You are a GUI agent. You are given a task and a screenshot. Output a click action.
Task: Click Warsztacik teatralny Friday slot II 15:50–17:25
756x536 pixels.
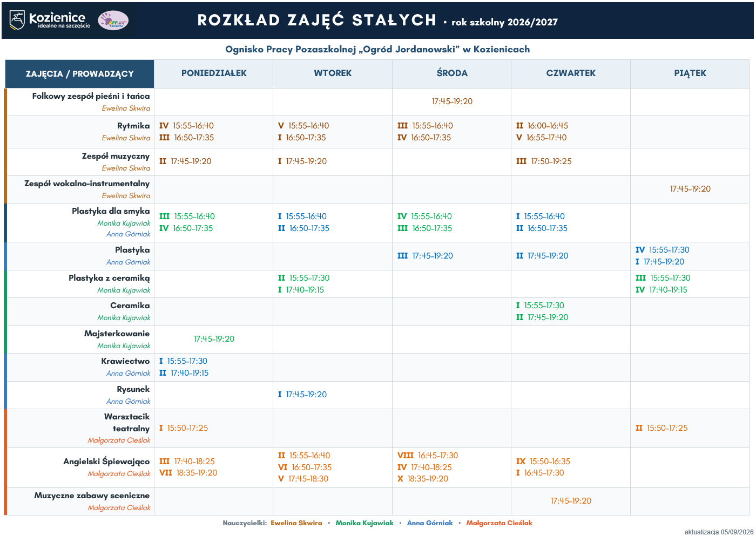click(x=661, y=428)
